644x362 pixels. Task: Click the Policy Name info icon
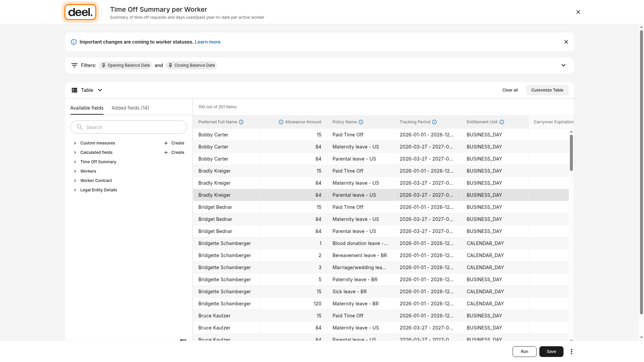click(x=361, y=122)
